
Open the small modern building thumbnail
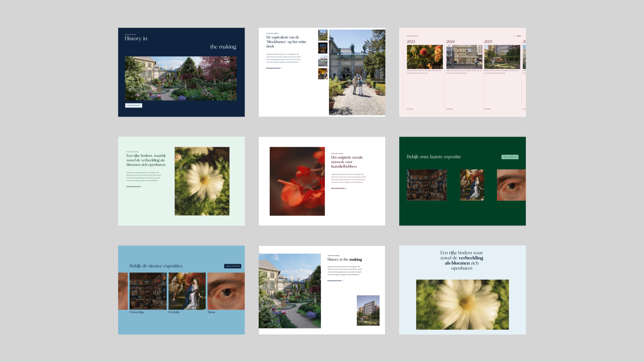tap(368, 310)
